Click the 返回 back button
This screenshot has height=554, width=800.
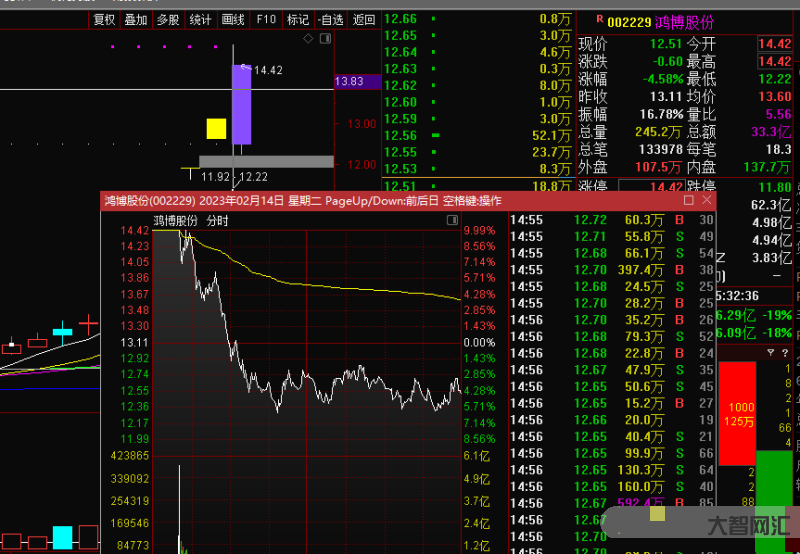coord(364,19)
